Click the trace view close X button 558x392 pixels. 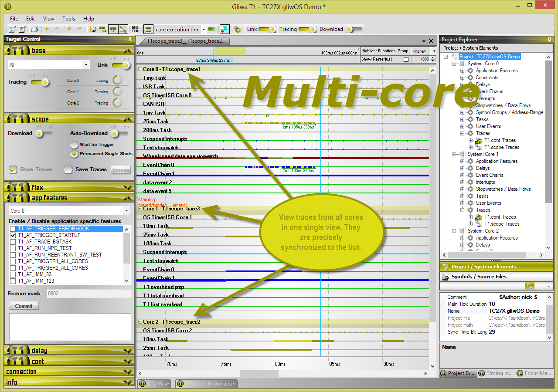click(x=431, y=41)
